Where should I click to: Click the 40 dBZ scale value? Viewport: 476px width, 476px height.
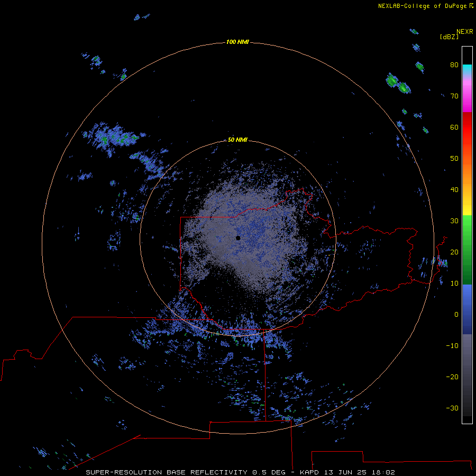point(454,189)
